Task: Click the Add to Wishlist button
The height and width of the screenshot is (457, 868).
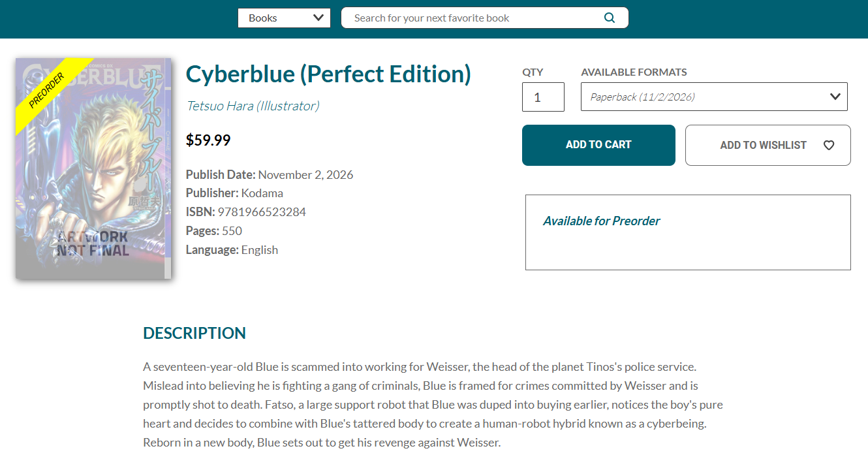Action: (x=768, y=145)
